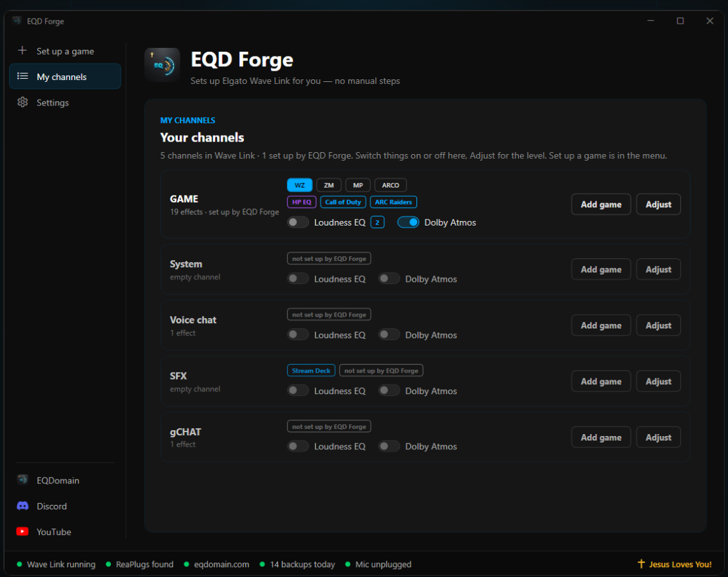Maximize the EQD Forge window

(680, 21)
